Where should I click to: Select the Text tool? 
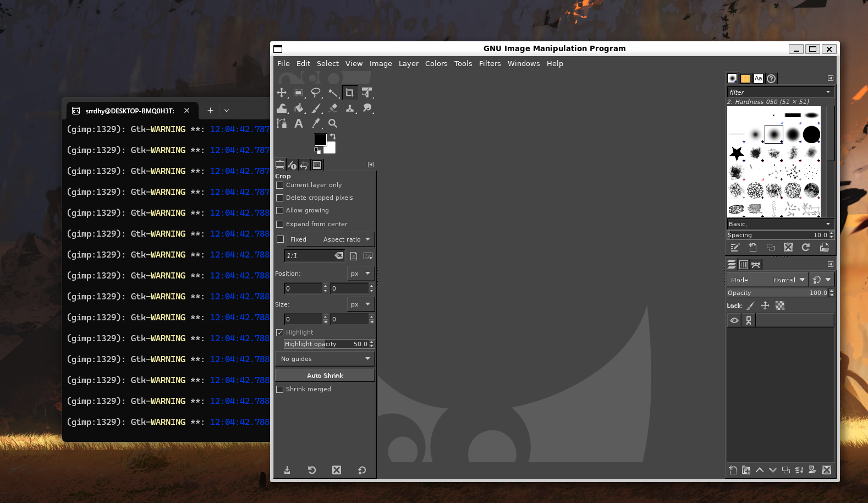pyautogui.click(x=299, y=124)
